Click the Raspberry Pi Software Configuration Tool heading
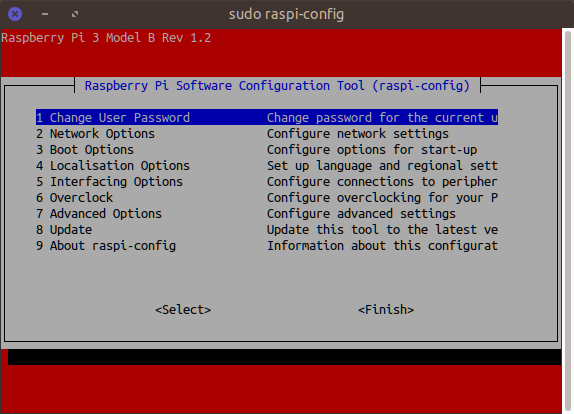Viewport: 574px width, 414px height. 277,86
